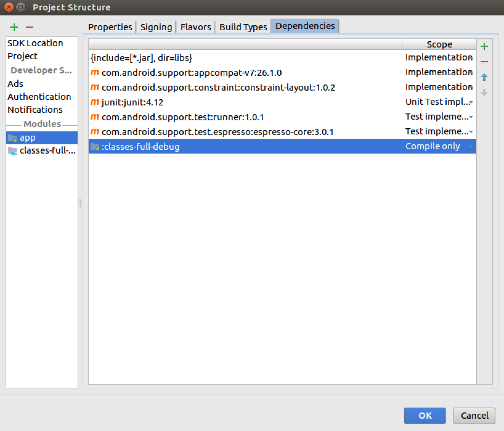
Task: Click the red remove dependency minus icon
Action: (484, 62)
